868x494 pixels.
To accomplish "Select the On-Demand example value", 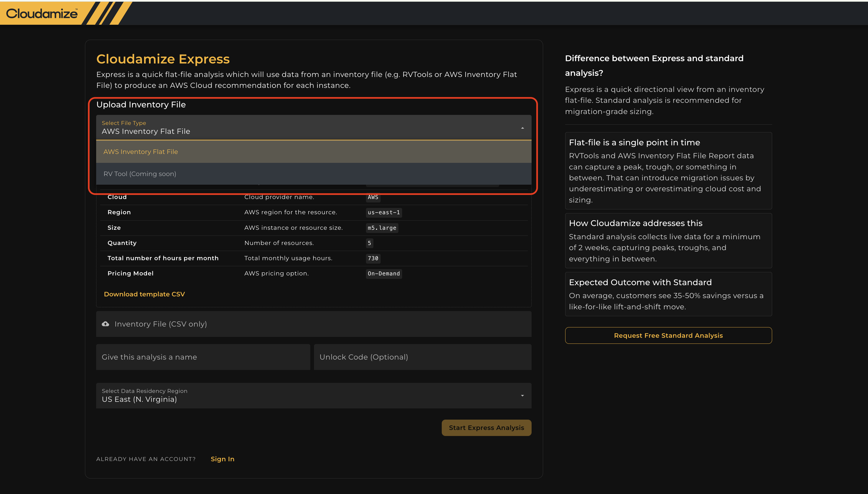I will (384, 273).
